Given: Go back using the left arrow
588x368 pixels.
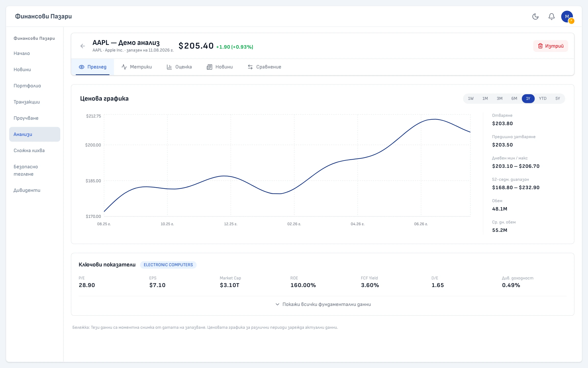Looking at the screenshot, I should click(x=83, y=46).
